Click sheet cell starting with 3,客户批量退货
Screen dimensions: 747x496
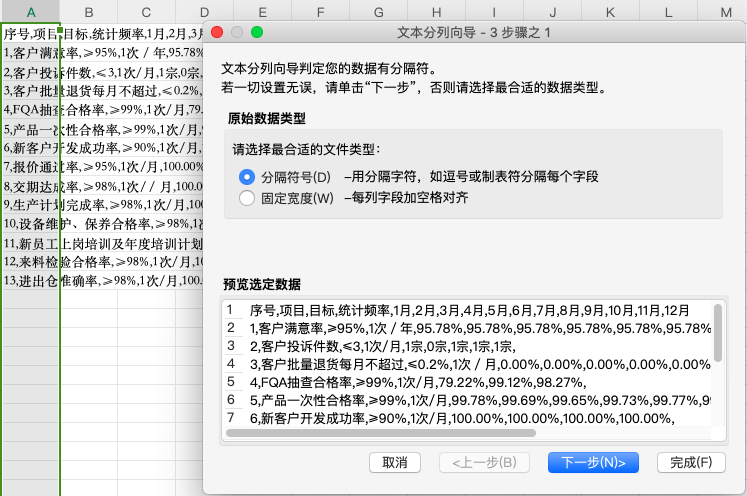pos(30,91)
